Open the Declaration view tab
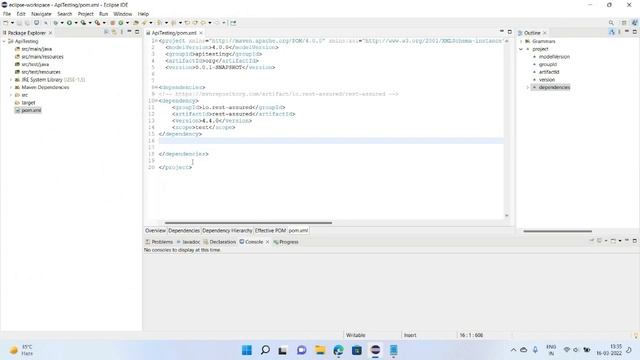 point(220,242)
